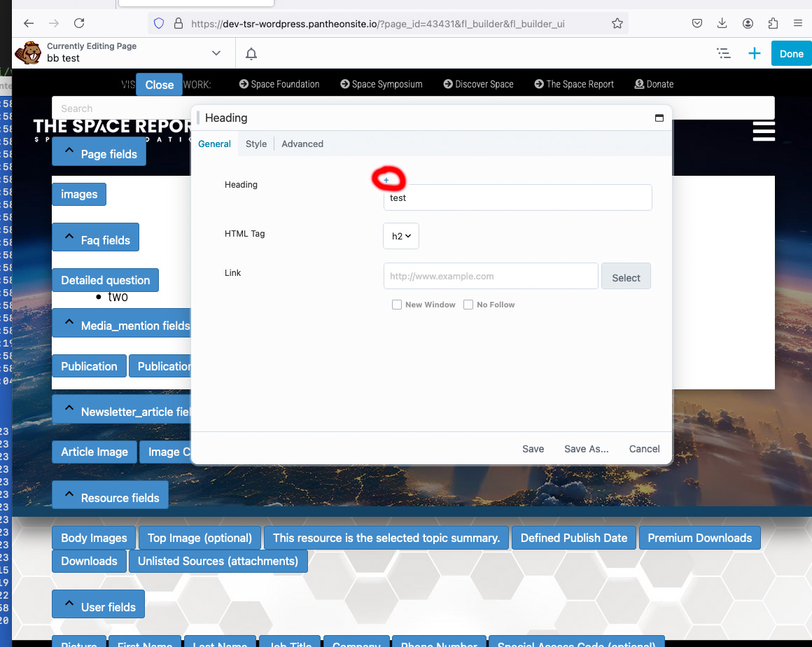Enable the No Follow checkbox
Viewport: 812px width, 647px height.
(468, 305)
